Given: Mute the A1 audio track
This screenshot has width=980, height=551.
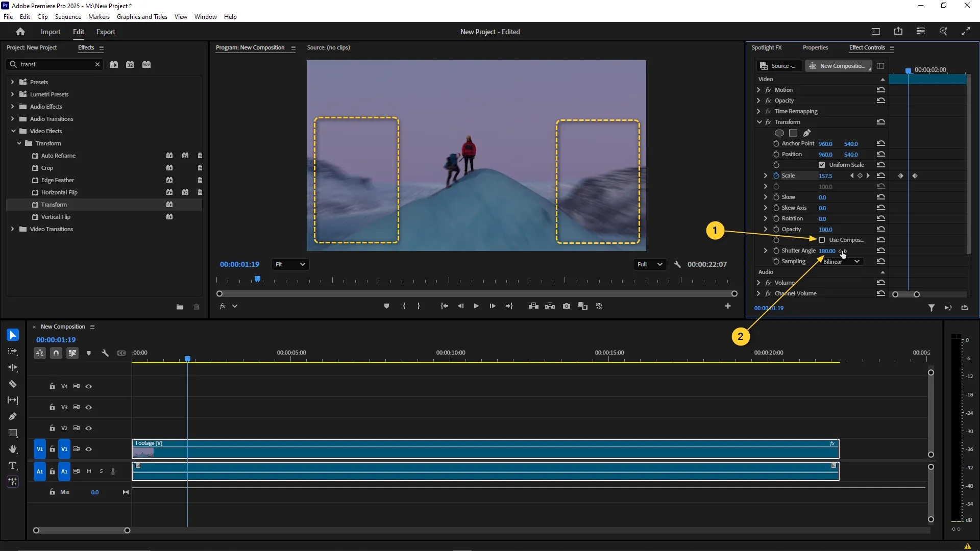Looking at the screenshot, I should [89, 472].
